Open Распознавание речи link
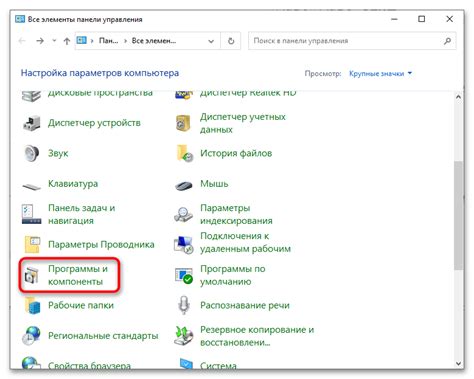The height and width of the screenshot is (379, 474). 245,305
